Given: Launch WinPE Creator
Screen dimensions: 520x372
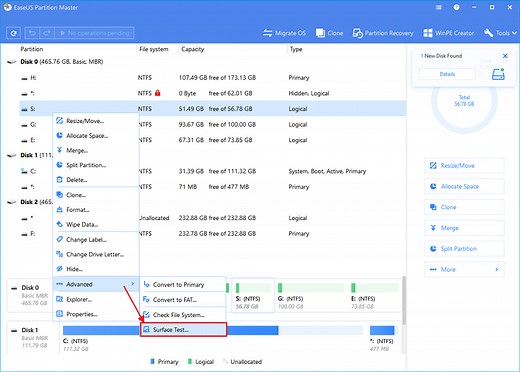Looking at the screenshot, I should [x=448, y=33].
